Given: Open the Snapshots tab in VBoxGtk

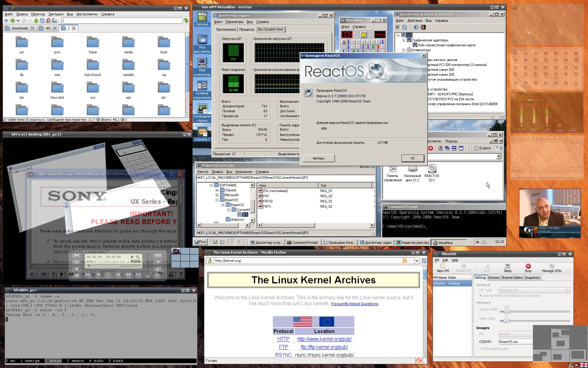Looking at the screenshot, I should pyautogui.click(x=532, y=278).
